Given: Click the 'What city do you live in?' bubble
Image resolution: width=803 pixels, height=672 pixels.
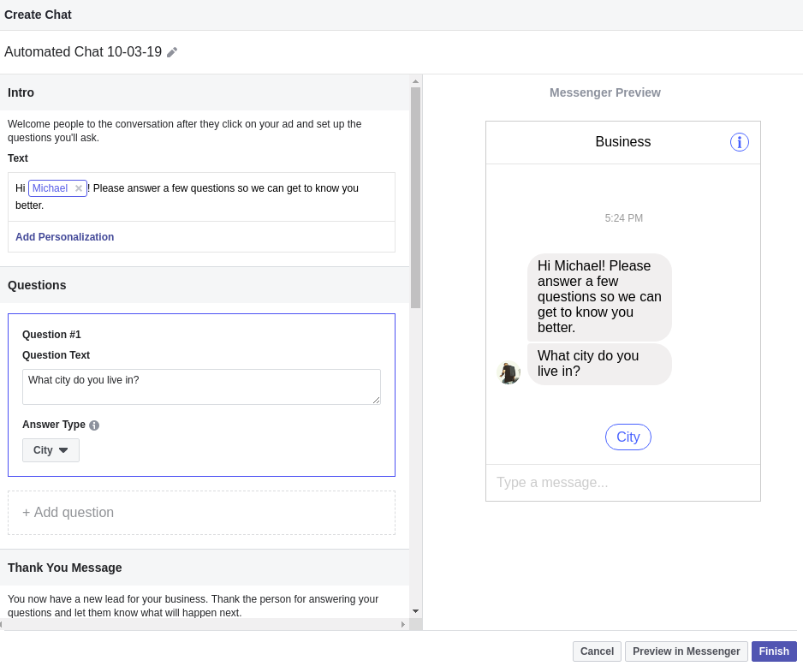Looking at the screenshot, I should (x=599, y=363).
